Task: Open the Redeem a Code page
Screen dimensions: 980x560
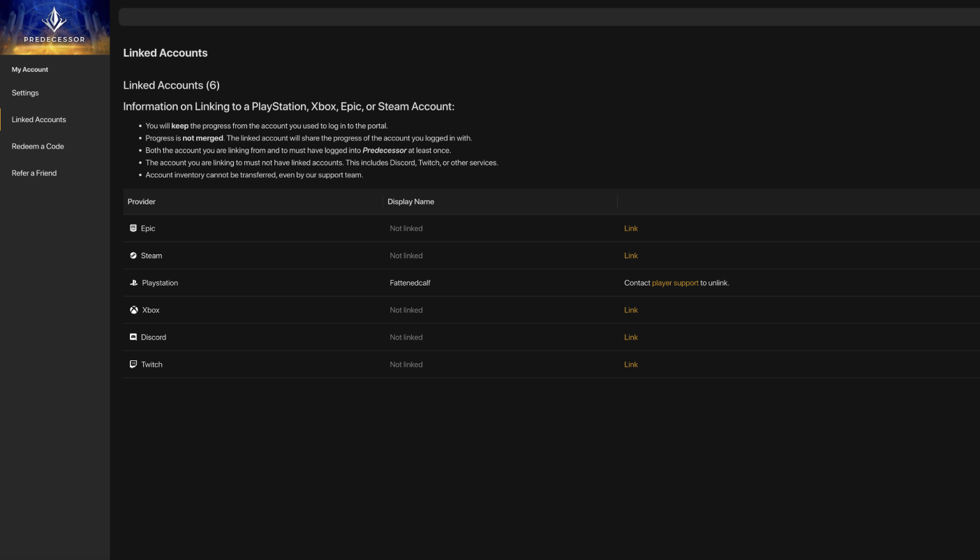Action: 38,146
